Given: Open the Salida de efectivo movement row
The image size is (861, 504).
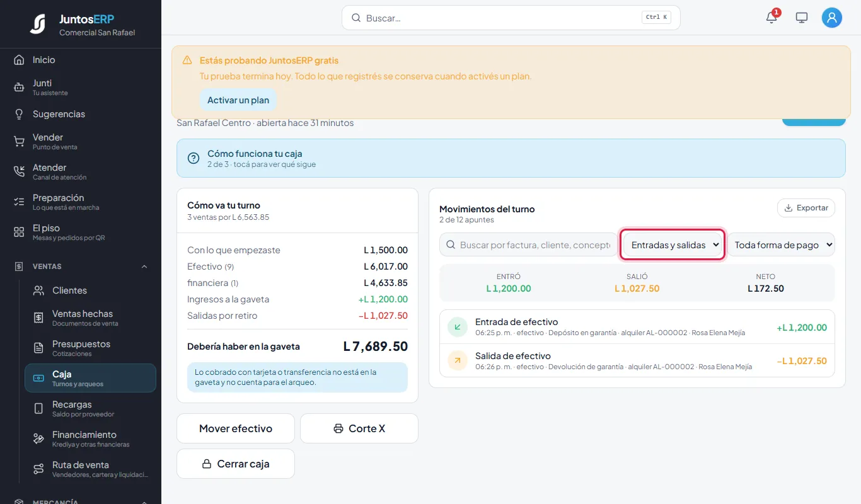Looking at the screenshot, I should tap(637, 360).
